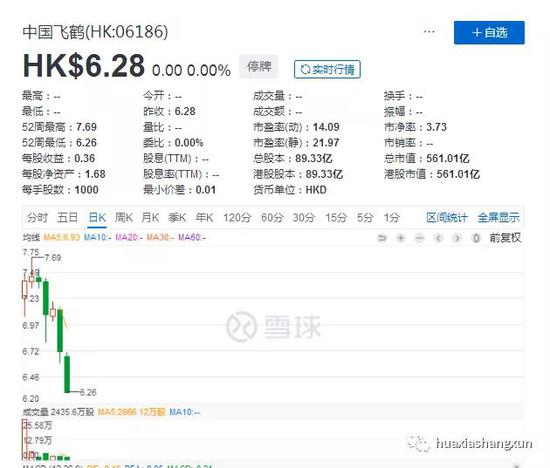The width and height of the screenshot is (550, 468).
Task: Zoom in chart with plus icon
Action: [401, 238]
